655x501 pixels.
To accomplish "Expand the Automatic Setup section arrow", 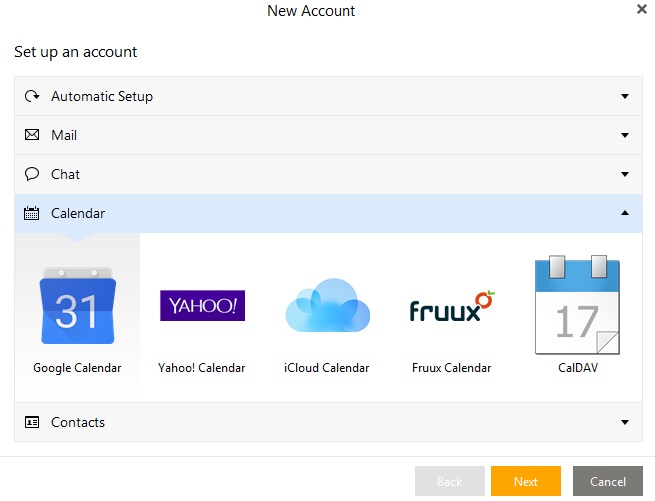I will point(625,97).
